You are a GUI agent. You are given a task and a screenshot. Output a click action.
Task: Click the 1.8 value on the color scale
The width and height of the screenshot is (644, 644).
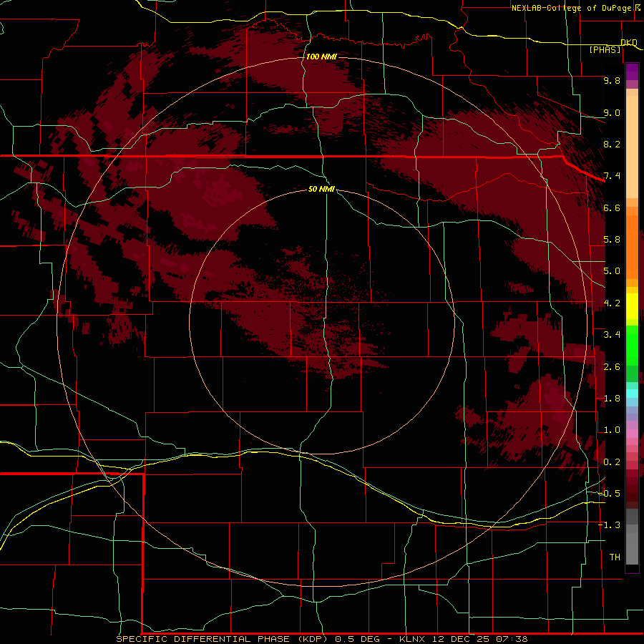point(612,399)
